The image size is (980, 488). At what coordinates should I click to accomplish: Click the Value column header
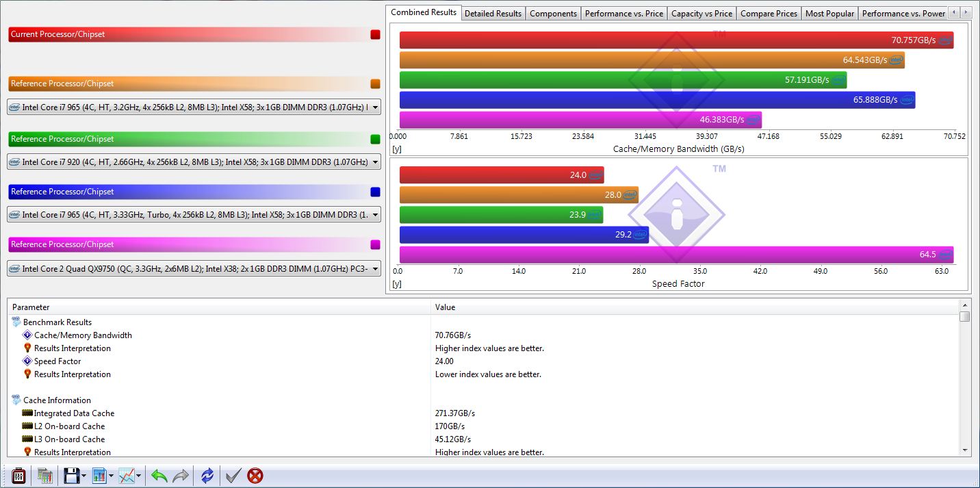(695, 307)
